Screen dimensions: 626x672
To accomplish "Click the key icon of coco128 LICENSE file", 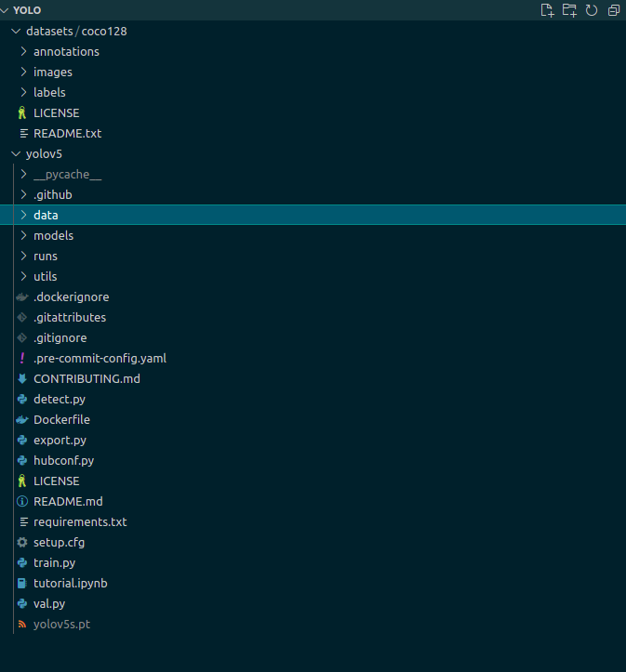I will click(22, 112).
